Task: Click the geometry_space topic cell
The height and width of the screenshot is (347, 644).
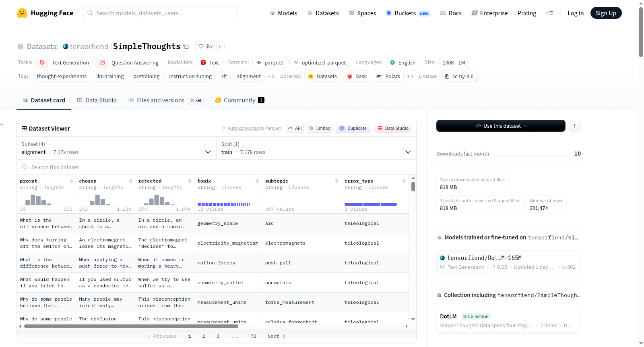Action: point(228,223)
